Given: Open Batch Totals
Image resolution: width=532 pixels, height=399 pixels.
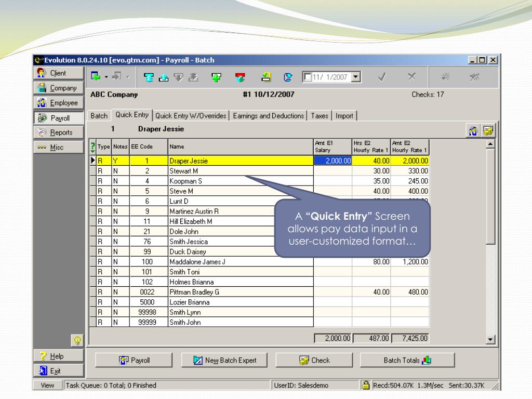Looking at the screenshot, I should pyautogui.click(x=407, y=361).
